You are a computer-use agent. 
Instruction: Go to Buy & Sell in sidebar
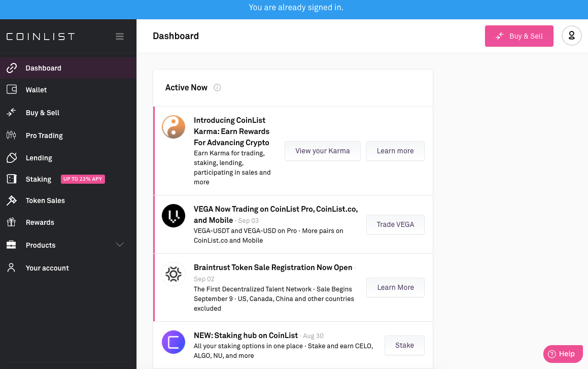coord(68,113)
